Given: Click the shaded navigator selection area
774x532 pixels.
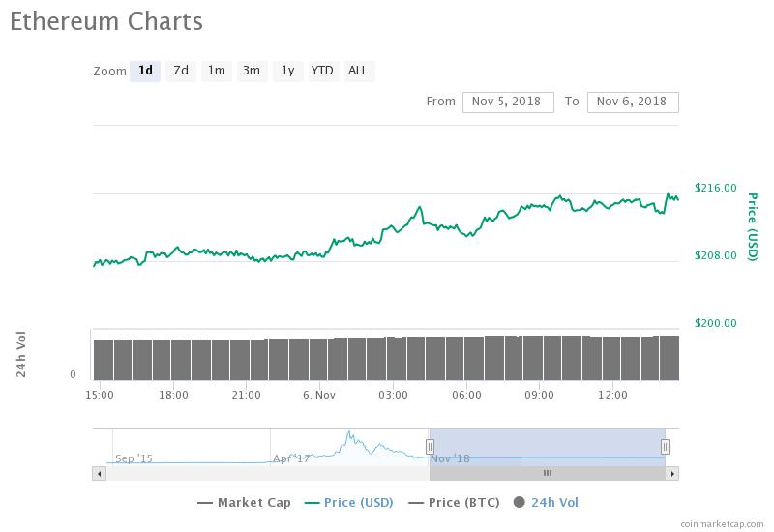Looking at the screenshot, I should pos(547,445).
